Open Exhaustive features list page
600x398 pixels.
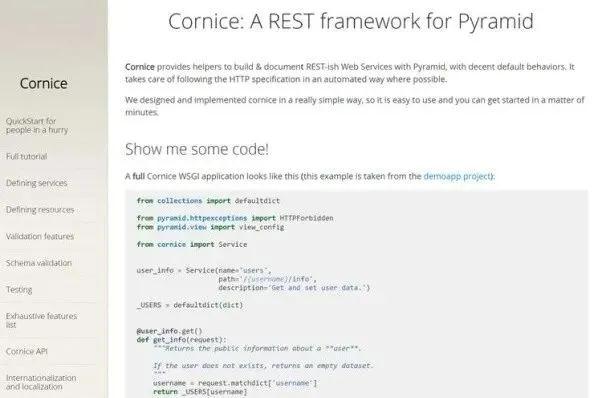tap(41, 320)
